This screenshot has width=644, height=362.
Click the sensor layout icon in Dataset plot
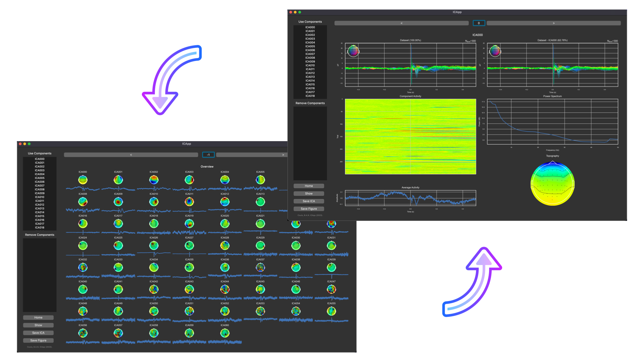pyautogui.click(x=353, y=51)
